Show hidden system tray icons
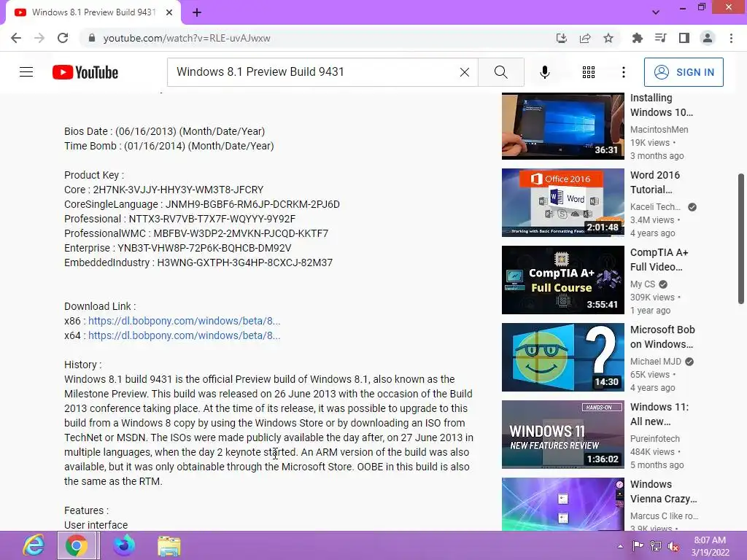747x560 pixels. click(x=620, y=546)
